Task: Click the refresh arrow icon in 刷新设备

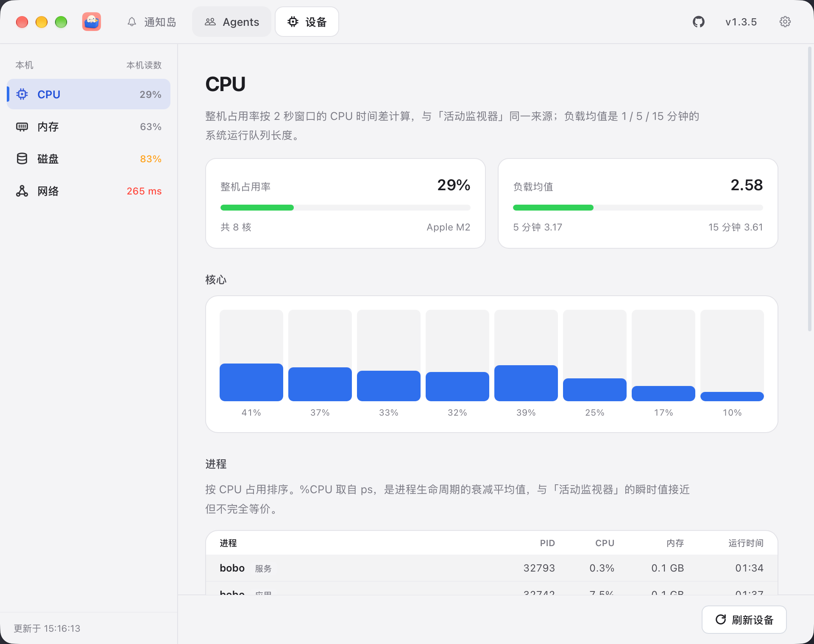Action: [x=721, y=619]
